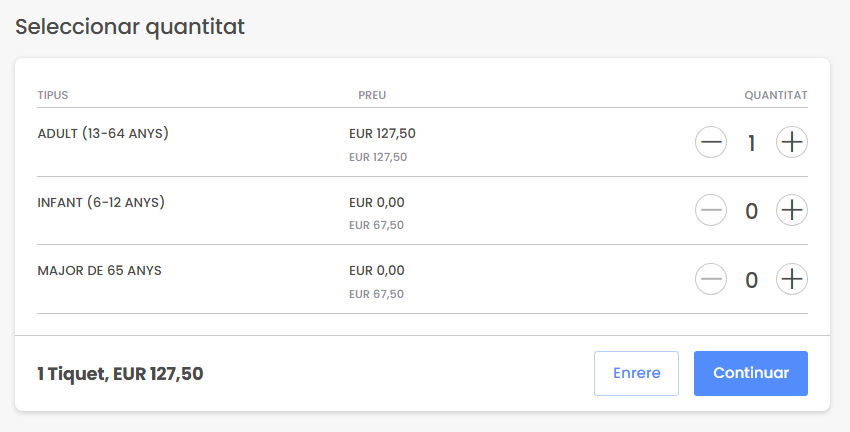Decrease the Adult ticket quantity
The image size is (850, 432).
(x=711, y=143)
